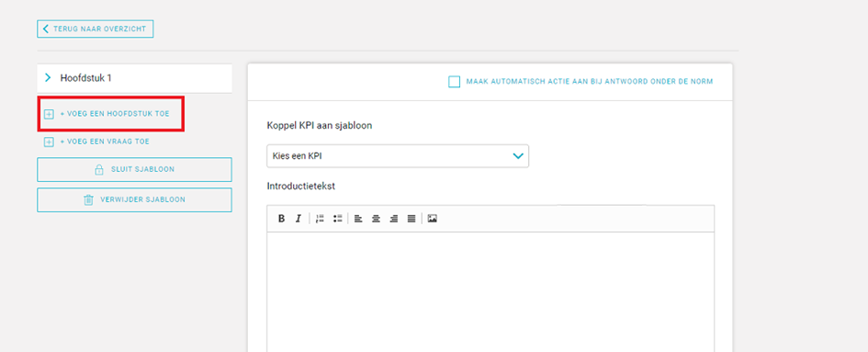Toggle bold formatting in editor toolbar
The width and height of the screenshot is (868, 352).
pos(281,219)
